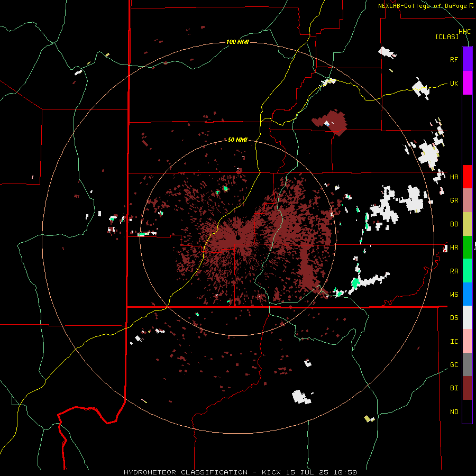Click the UK legend label
Screen dimensions: 476x476
[x=454, y=83]
